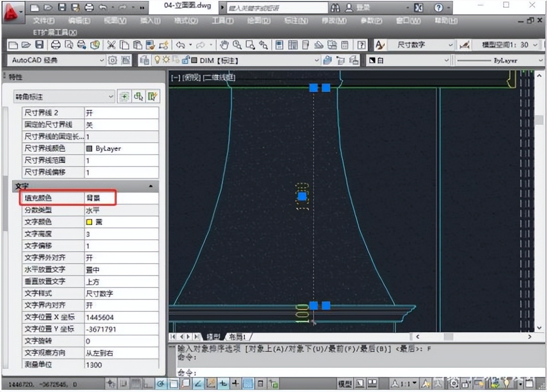Select the Pan (hand) tool

(224, 45)
